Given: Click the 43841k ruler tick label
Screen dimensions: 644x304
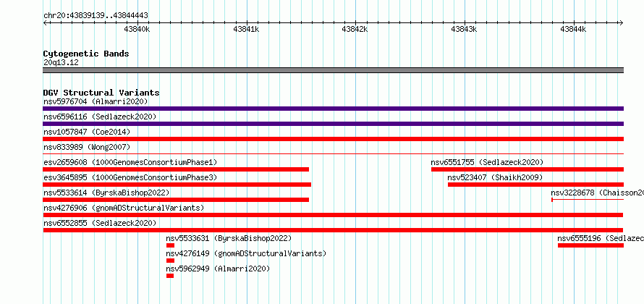Looking at the screenshot, I should pos(246,30).
